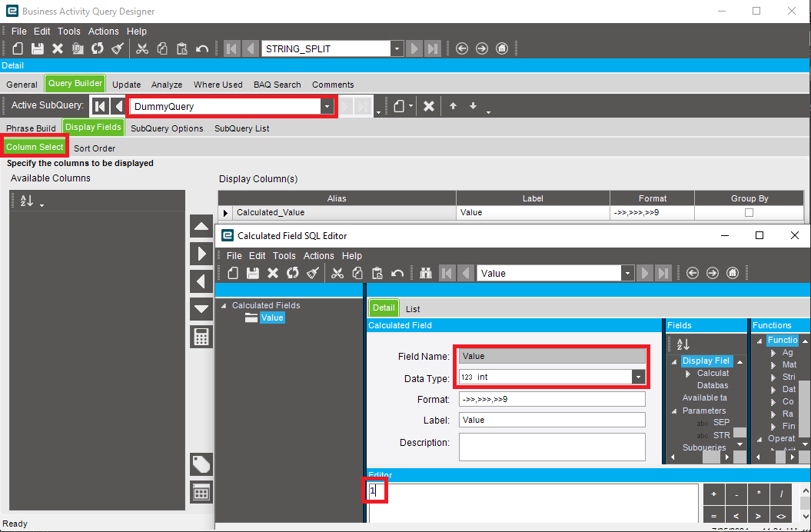Click right-arrow button to add column
The width and height of the screenshot is (811, 532).
pos(201,254)
